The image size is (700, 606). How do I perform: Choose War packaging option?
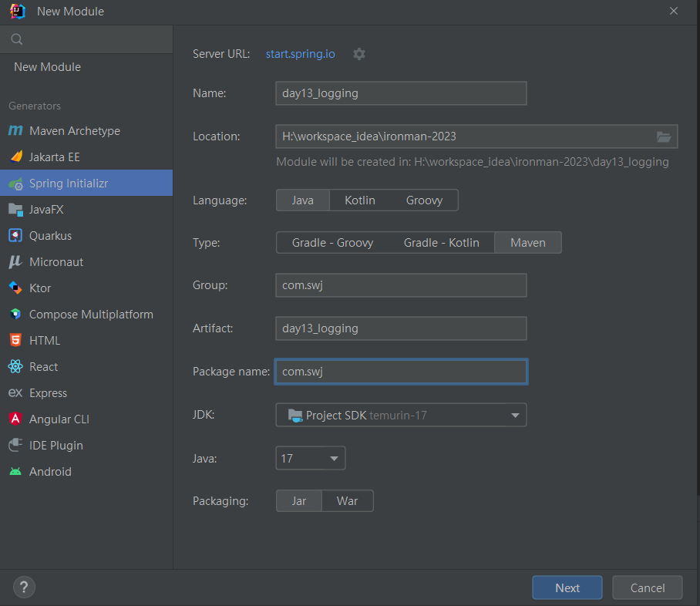347,501
